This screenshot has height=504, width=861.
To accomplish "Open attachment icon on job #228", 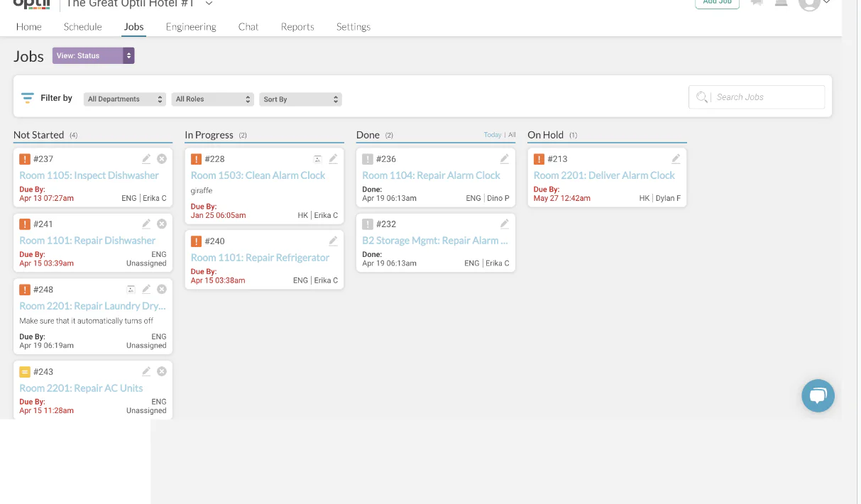I will [x=317, y=159].
